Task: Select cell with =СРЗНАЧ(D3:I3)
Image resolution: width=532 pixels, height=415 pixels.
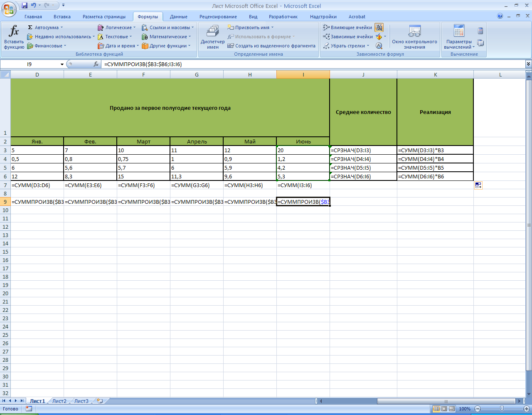Action: (363, 150)
